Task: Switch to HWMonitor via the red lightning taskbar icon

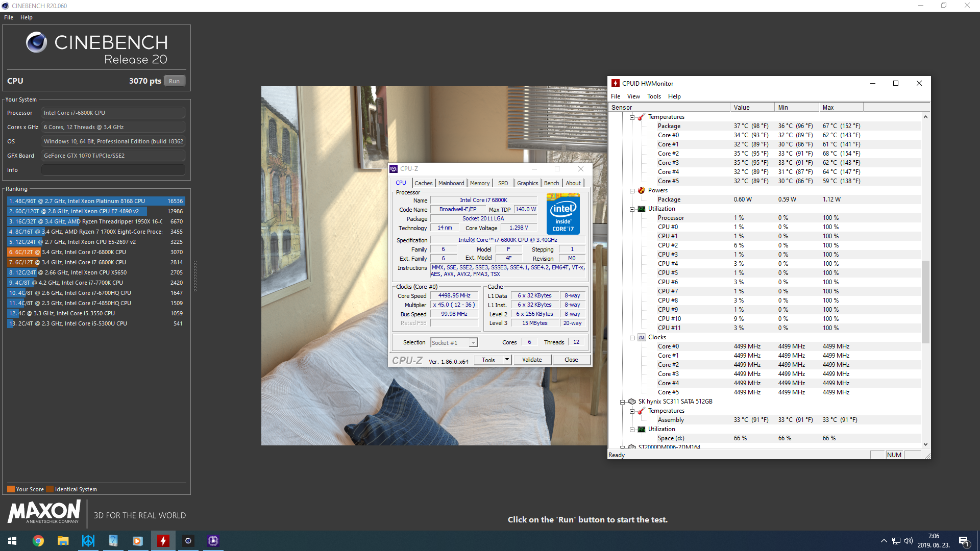Action: 163,541
